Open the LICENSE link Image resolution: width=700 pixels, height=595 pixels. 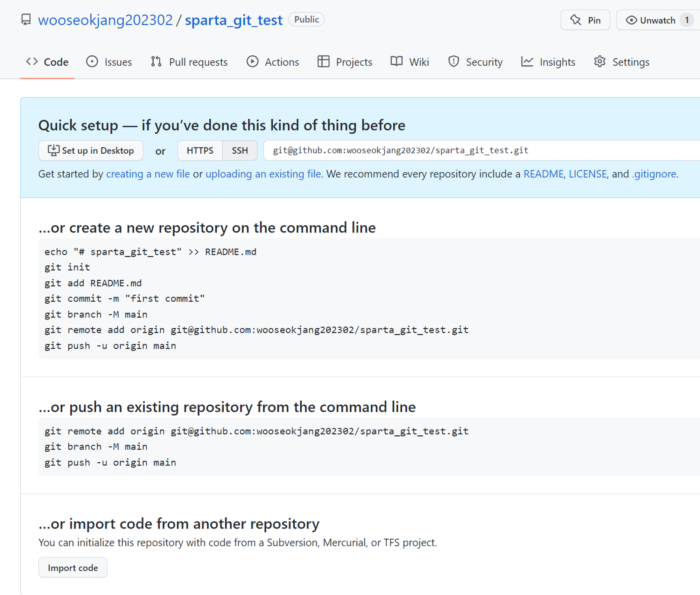click(x=588, y=174)
